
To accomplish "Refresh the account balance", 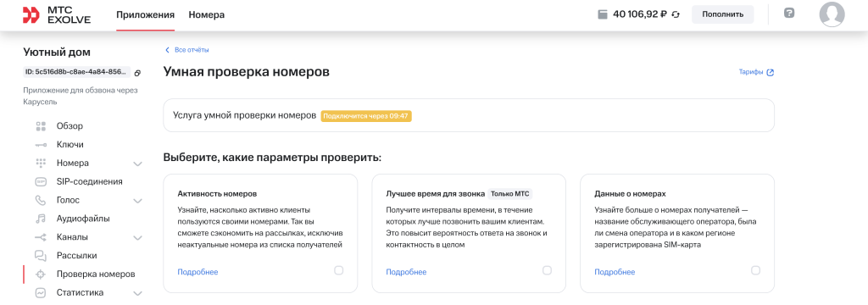I will pyautogui.click(x=676, y=15).
